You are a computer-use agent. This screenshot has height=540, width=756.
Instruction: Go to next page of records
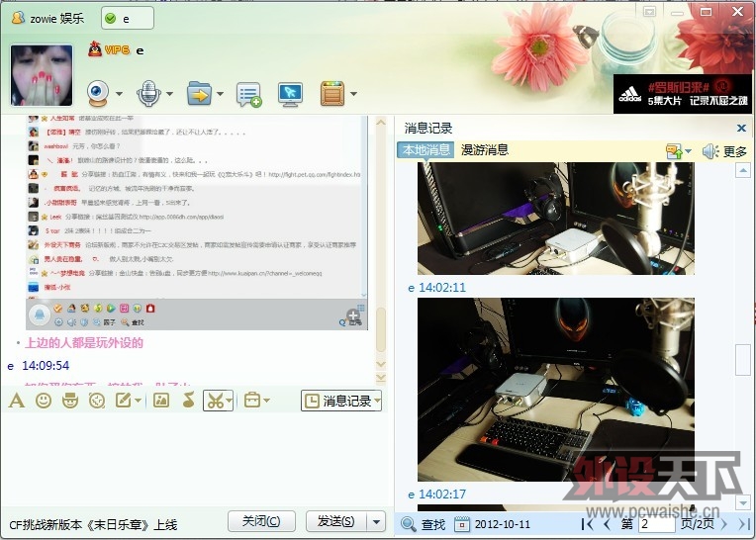pyautogui.click(x=723, y=524)
